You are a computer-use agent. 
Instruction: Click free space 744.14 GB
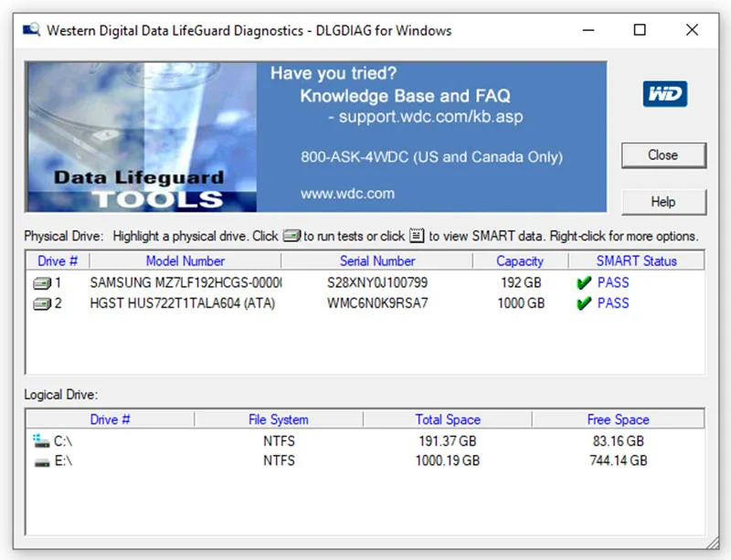point(619,460)
